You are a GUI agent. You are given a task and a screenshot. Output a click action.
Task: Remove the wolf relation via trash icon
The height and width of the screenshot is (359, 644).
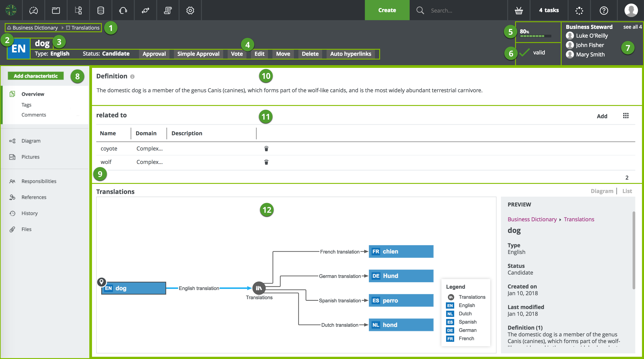pos(266,162)
